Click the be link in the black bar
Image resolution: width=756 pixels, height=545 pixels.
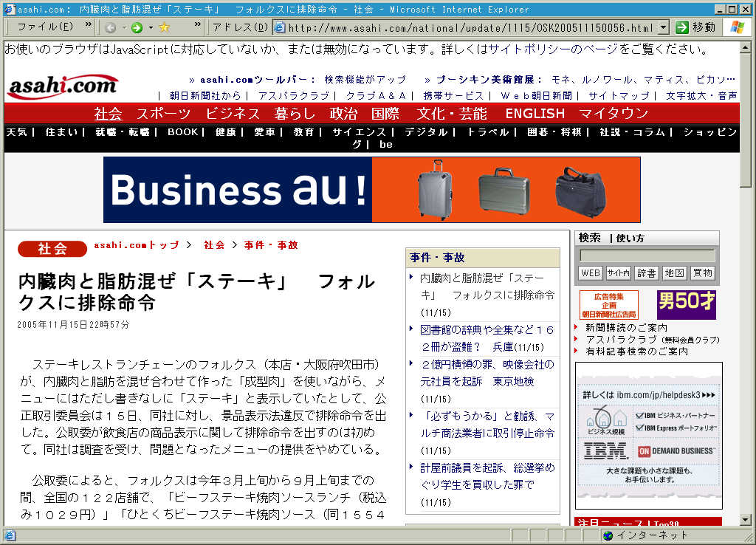coord(385,144)
